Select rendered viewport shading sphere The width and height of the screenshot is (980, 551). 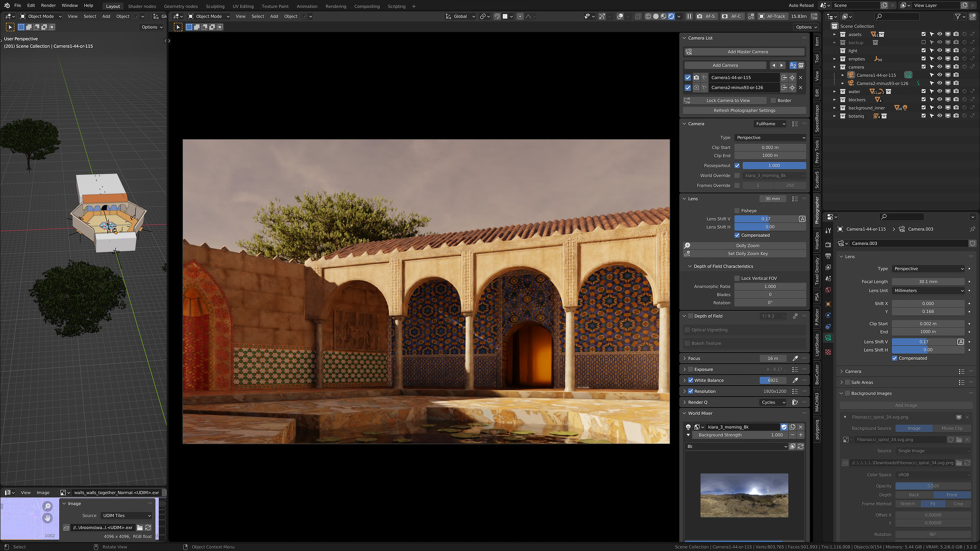(x=671, y=16)
